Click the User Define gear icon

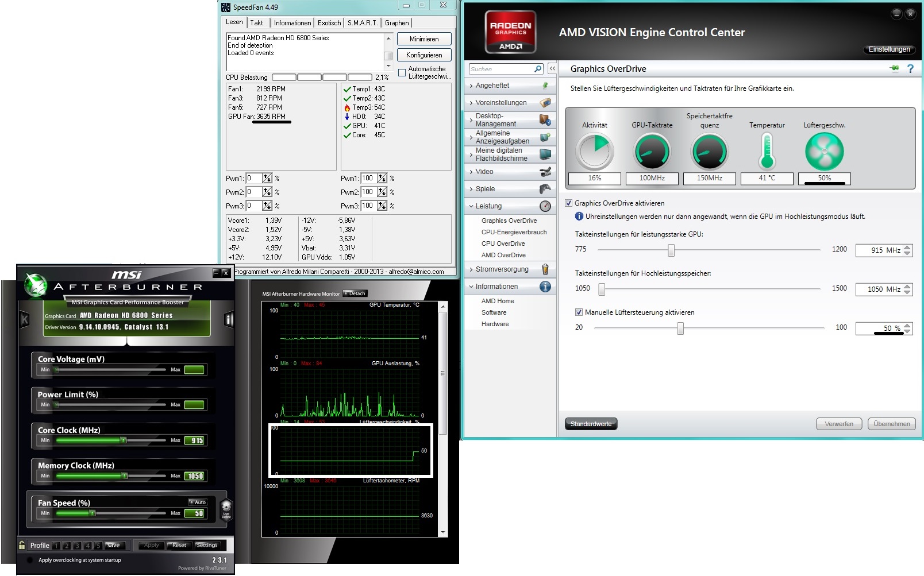226,509
